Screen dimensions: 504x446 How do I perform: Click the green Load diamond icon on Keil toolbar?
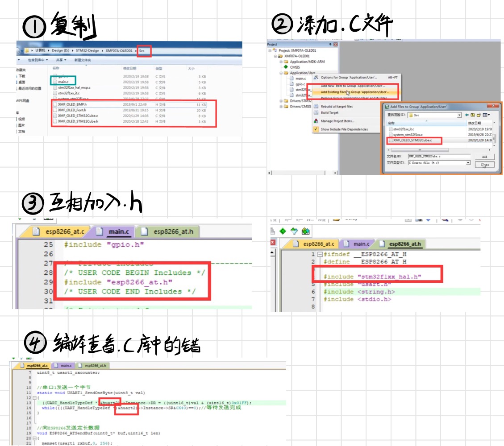[283, 231]
